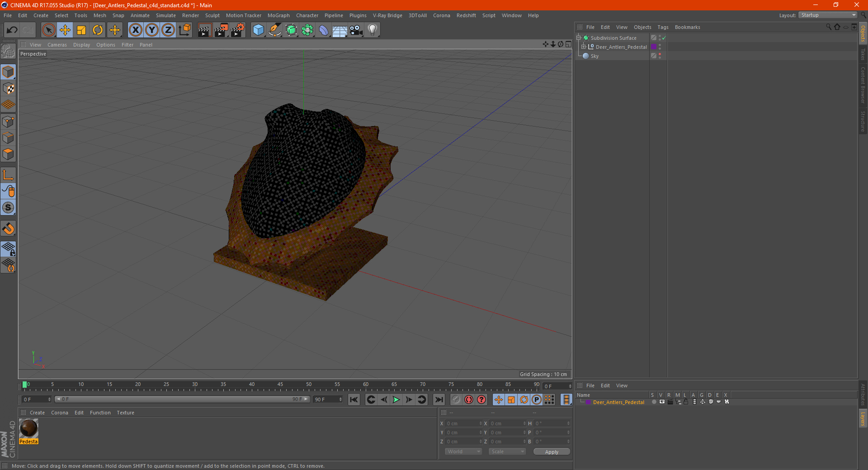
Task: Select the Move tool in top toolbar
Action: coord(65,30)
